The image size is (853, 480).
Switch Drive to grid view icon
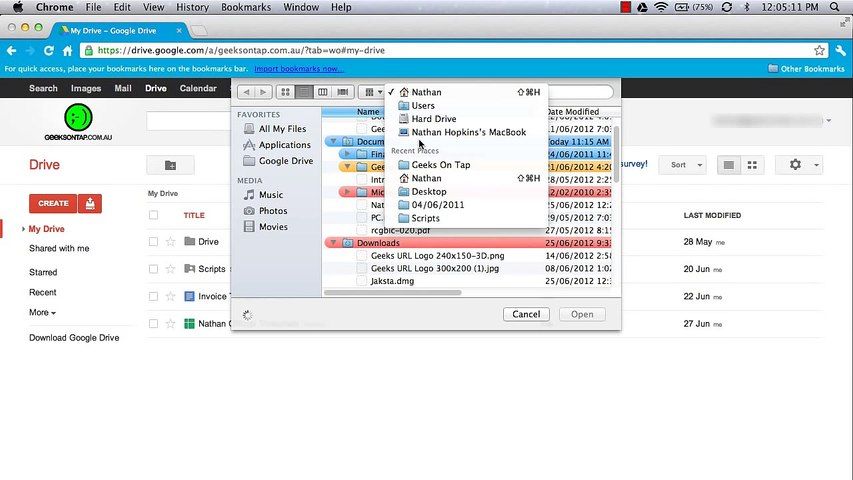[x=752, y=165]
